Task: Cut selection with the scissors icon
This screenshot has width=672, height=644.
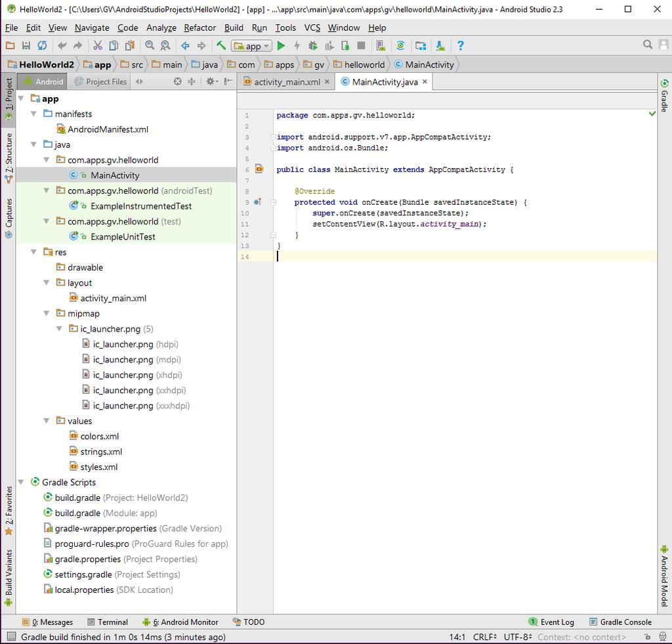Action: coord(98,45)
